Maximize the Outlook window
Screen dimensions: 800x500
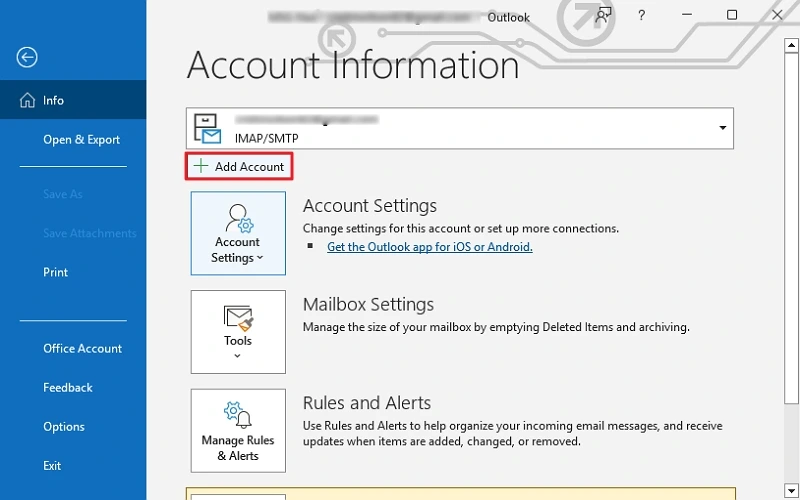point(732,15)
